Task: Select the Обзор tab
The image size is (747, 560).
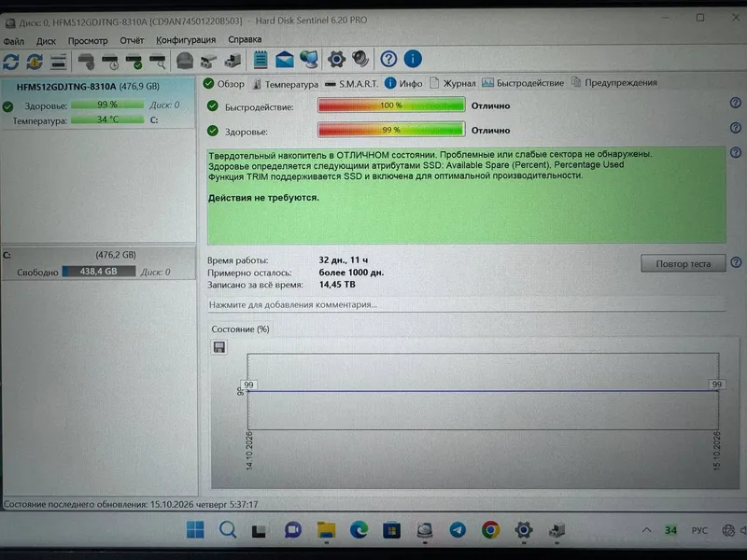Action: (223, 84)
